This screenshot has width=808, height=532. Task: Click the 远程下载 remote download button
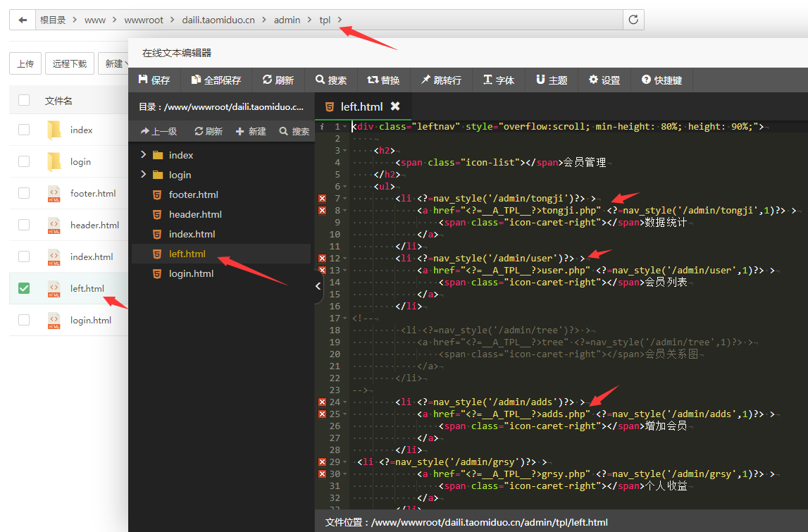pyautogui.click(x=70, y=63)
